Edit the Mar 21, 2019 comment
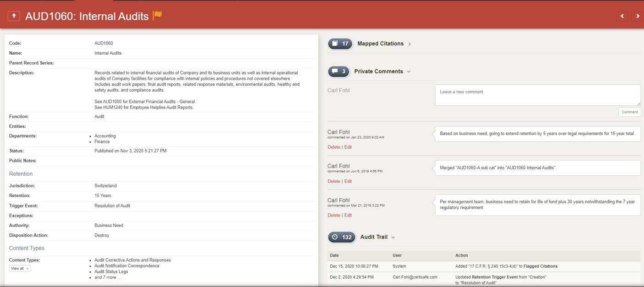Viewport: 644px width, 287px height. point(348,215)
